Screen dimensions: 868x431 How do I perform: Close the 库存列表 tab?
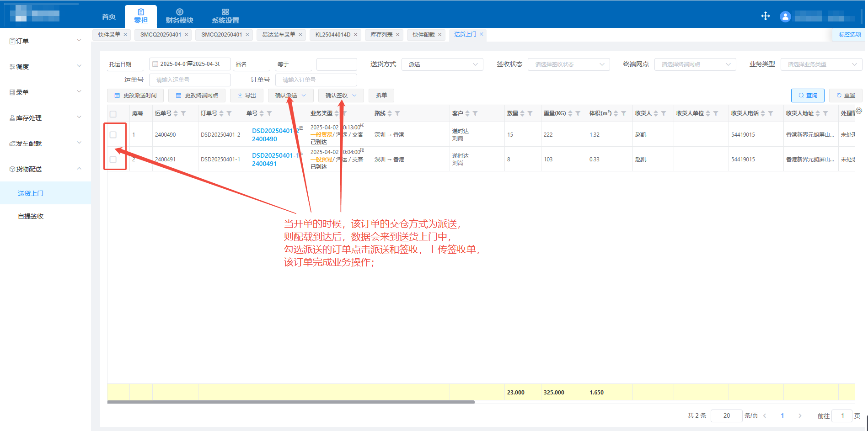(x=397, y=35)
